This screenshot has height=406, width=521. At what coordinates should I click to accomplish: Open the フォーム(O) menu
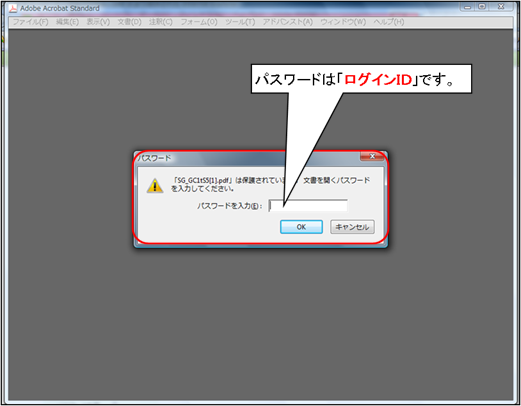click(199, 22)
